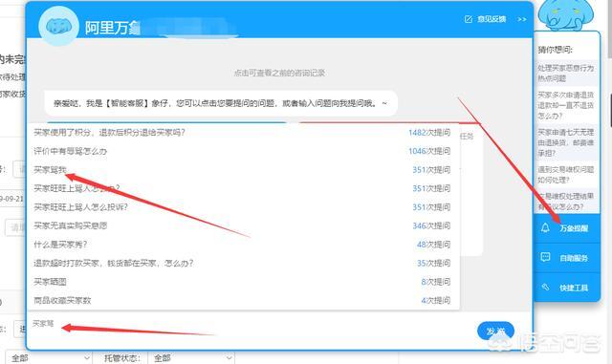Open the 托管状态 全部 dropdown

pyautogui.click(x=191, y=357)
